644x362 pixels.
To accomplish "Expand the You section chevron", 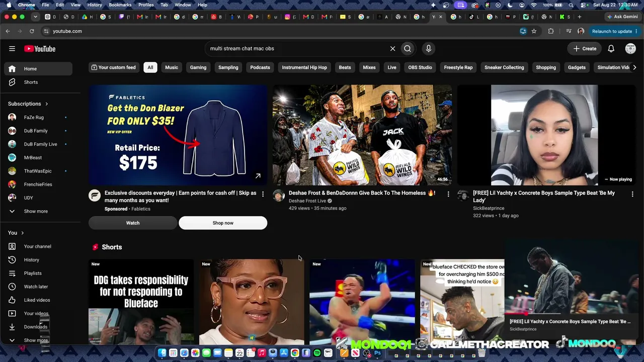I will pyautogui.click(x=22, y=233).
